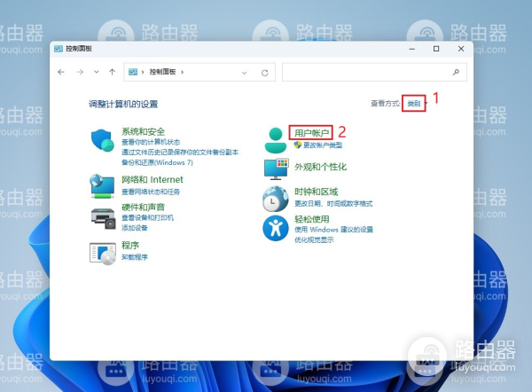532x392 pixels.
Task: Maximize the Control Panel window
Action: (x=436, y=49)
